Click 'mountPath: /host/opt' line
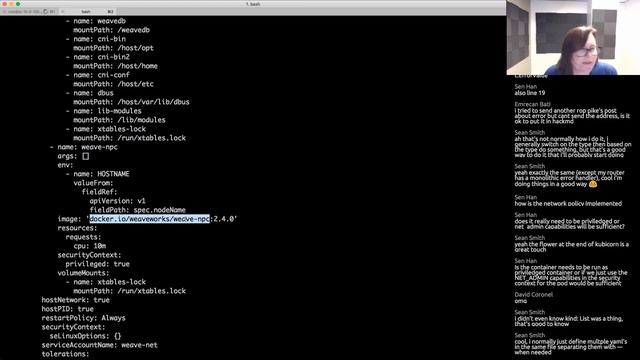 click(113, 48)
